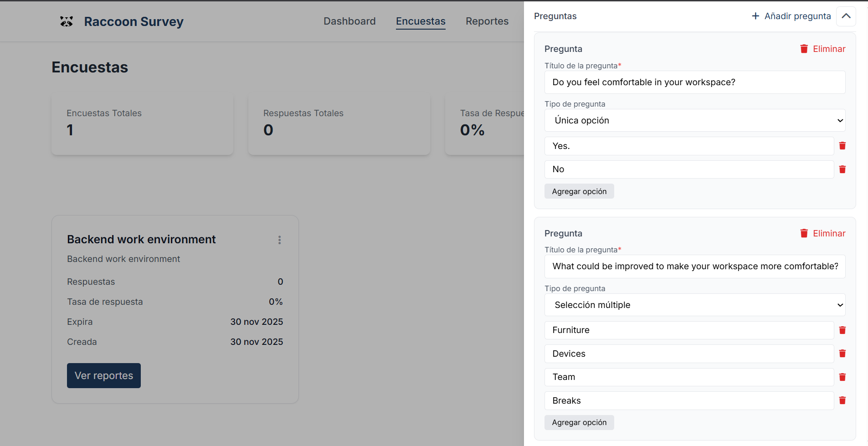Click 'Añadir pregunta' to add a question

[791, 16]
